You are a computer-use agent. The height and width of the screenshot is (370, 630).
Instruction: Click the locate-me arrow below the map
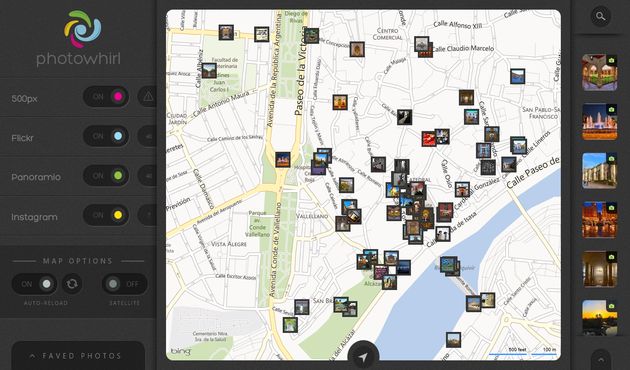363,357
